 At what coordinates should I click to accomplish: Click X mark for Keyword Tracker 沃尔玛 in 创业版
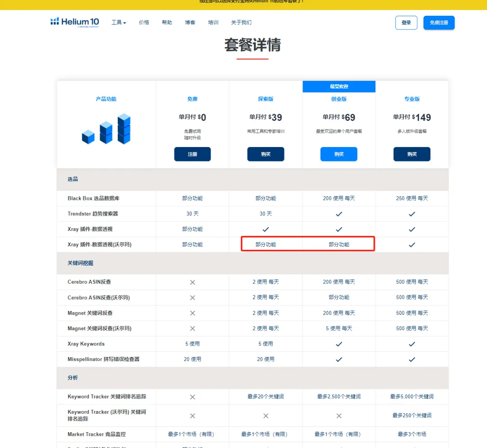(339, 416)
